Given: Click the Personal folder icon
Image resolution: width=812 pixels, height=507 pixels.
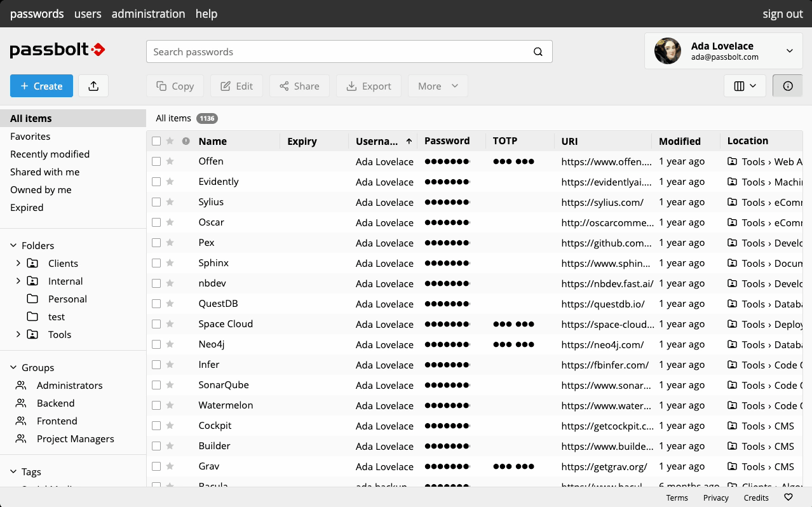Looking at the screenshot, I should tap(32, 299).
